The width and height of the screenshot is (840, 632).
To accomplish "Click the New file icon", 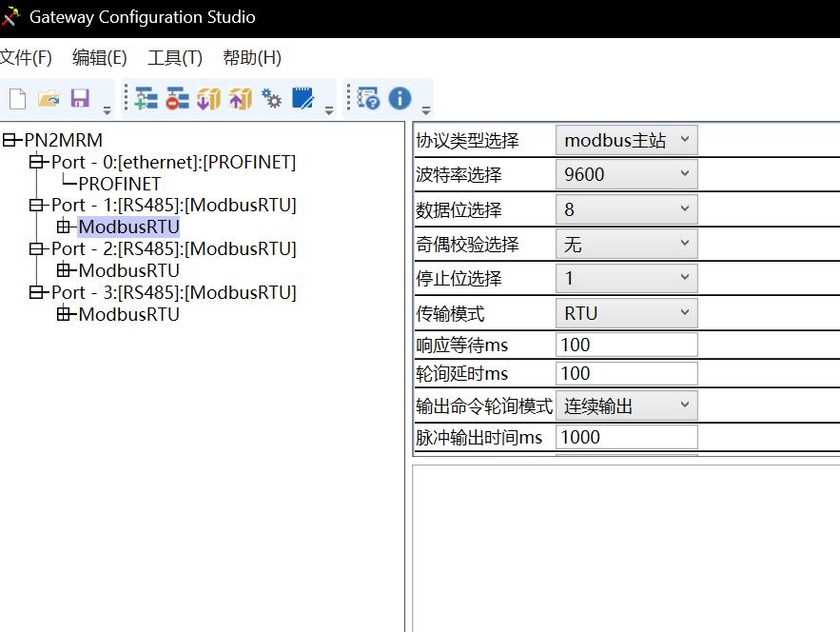I will coord(17,99).
